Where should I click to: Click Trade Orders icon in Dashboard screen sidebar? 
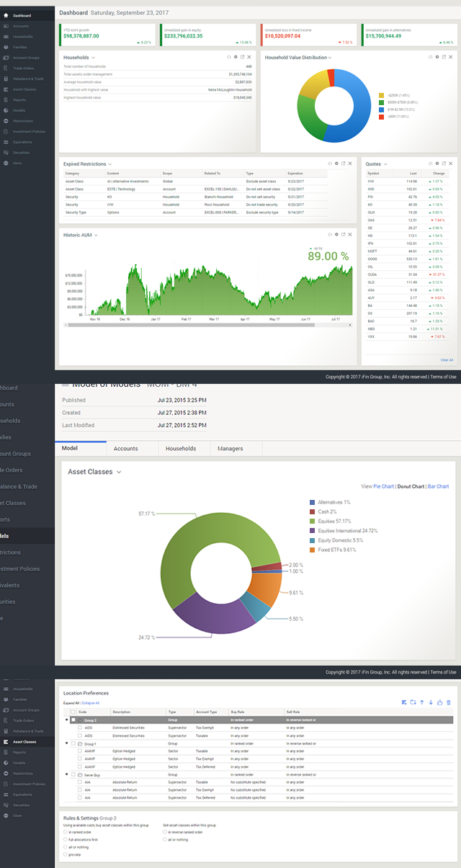click(x=6, y=68)
